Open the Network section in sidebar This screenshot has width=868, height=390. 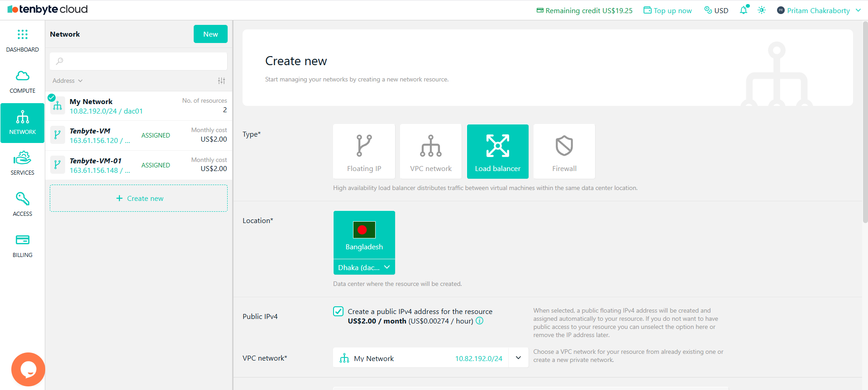coord(22,123)
